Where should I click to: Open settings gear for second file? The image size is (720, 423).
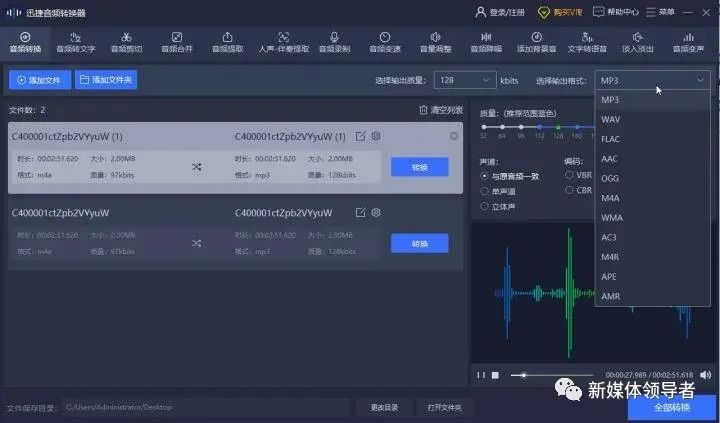pyautogui.click(x=376, y=213)
